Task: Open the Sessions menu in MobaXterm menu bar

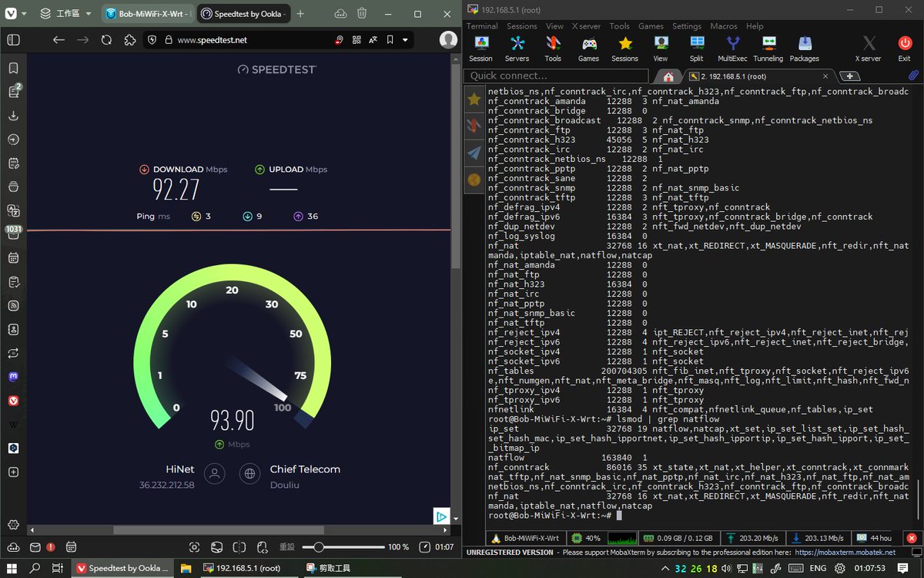Action: pos(522,26)
